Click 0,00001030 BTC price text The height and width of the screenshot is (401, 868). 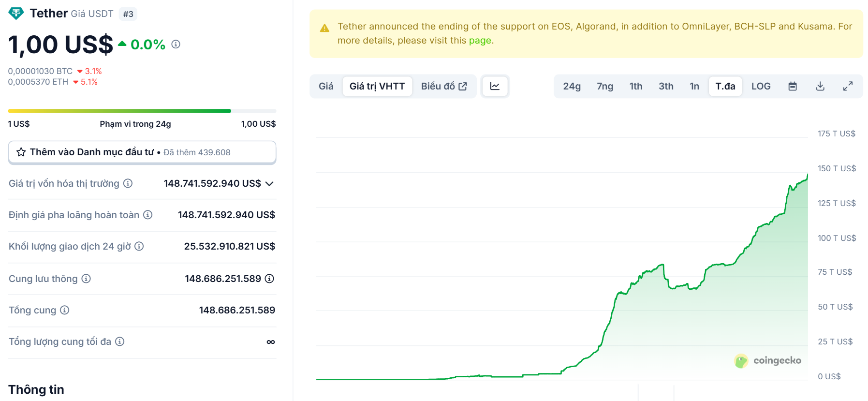click(40, 71)
